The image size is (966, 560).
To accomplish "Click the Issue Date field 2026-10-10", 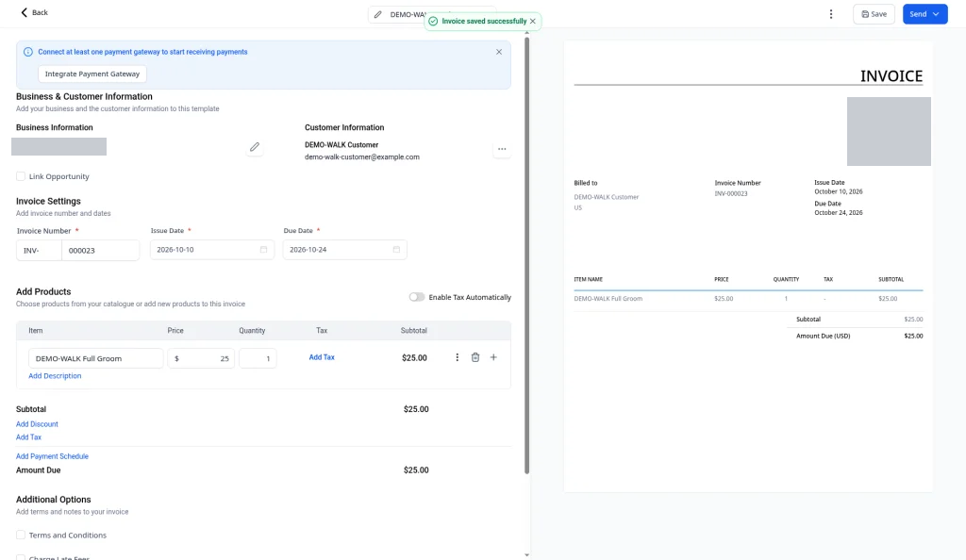I will click(212, 249).
